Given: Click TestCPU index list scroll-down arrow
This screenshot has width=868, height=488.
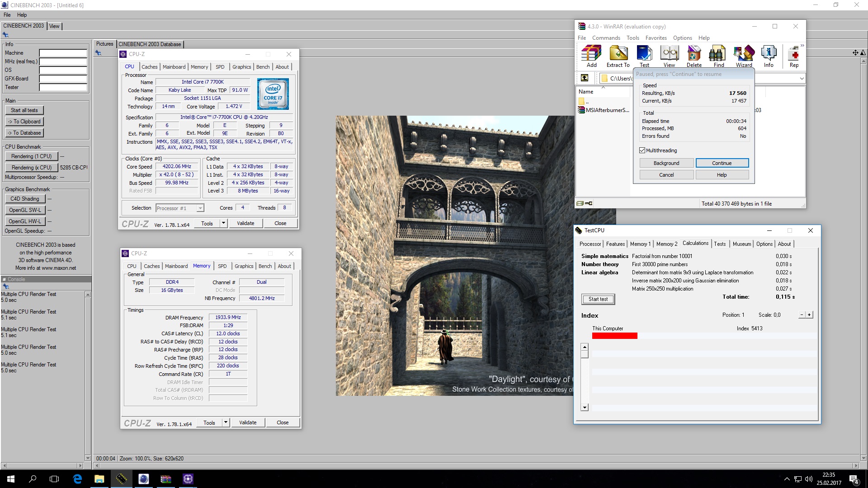Looking at the screenshot, I should point(585,408).
